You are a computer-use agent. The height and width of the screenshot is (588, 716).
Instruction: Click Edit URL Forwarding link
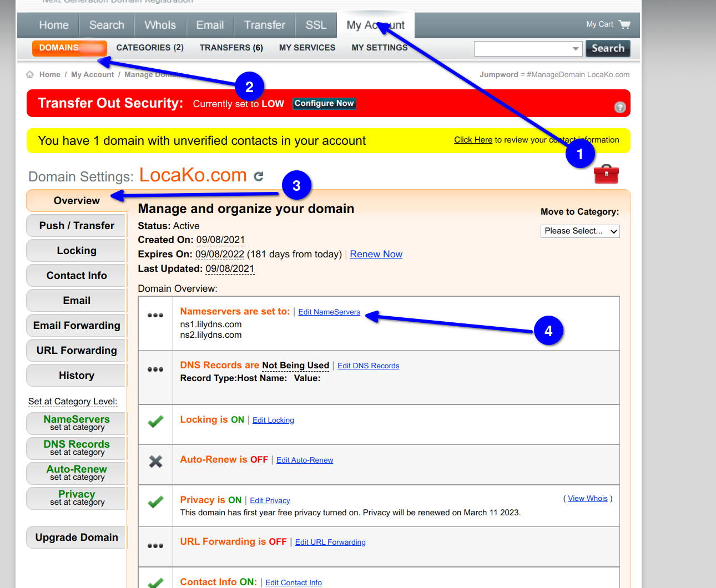click(x=330, y=542)
